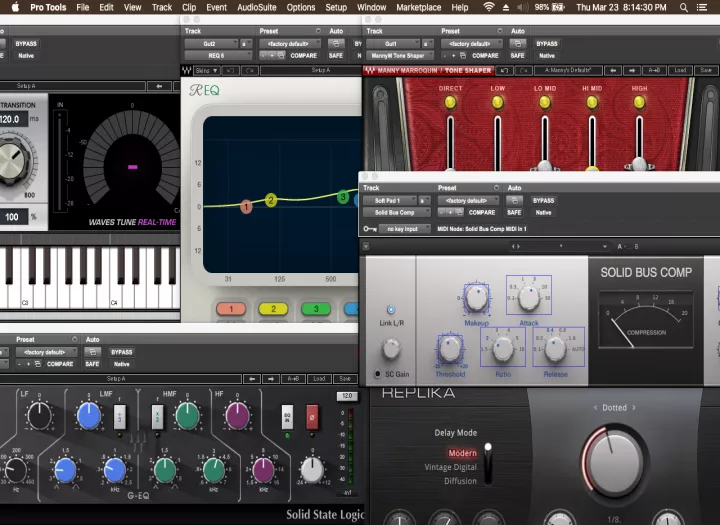This screenshot has height=525, width=720.
Task: Click A to B copy button in SSL G-EQ toolbar
Action: [x=293, y=379]
